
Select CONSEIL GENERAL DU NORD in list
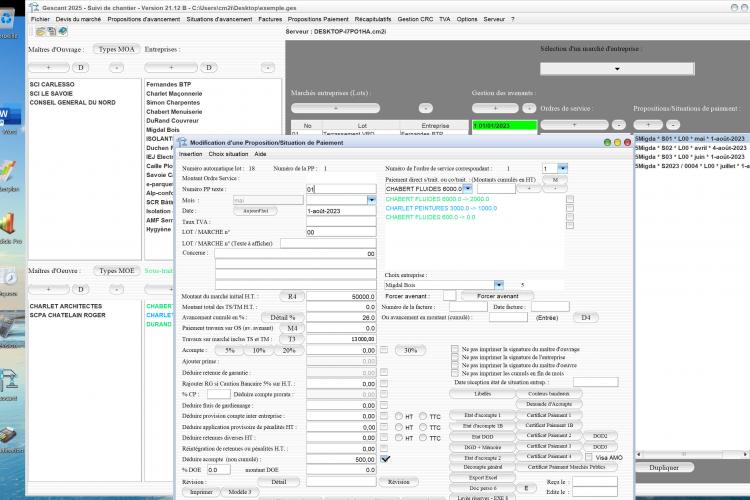(x=72, y=102)
